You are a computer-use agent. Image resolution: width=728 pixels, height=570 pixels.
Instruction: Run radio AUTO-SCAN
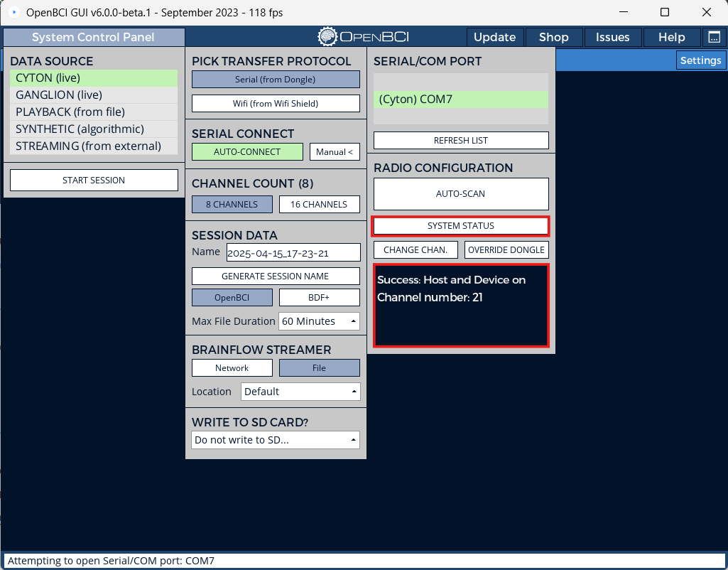461,194
